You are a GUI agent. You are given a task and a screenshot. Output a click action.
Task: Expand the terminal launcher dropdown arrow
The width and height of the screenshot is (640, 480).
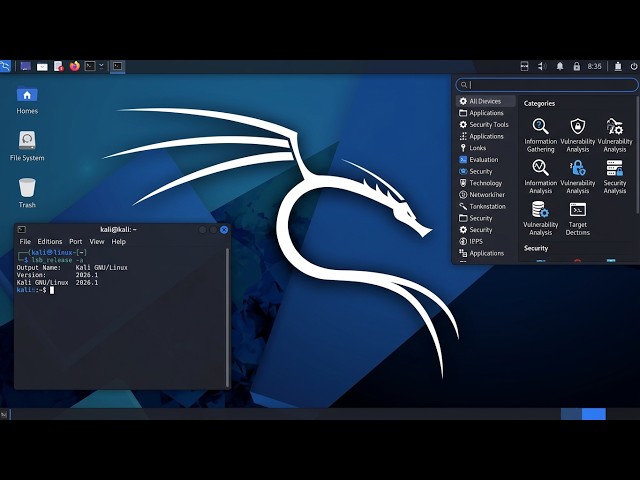[101, 66]
